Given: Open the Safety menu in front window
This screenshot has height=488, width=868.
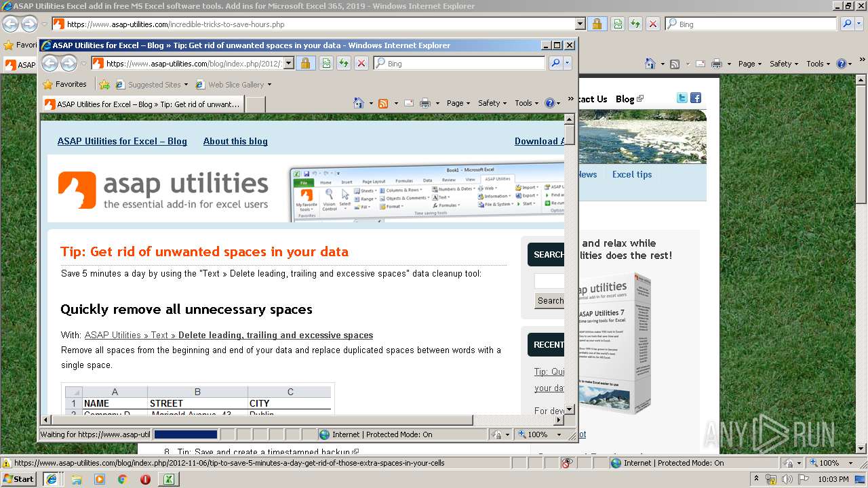Looking at the screenshot, I should click(x=492, y=103).
